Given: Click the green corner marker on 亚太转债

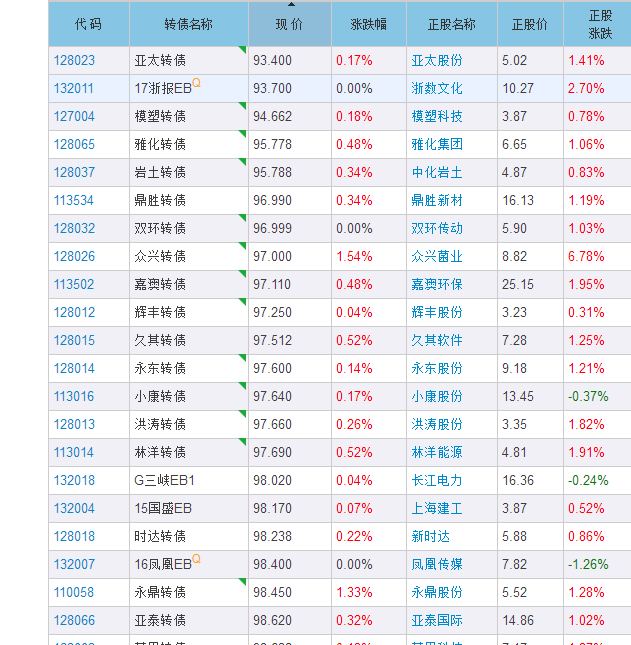Looking at the screenshot, I should tap(243, 49).
